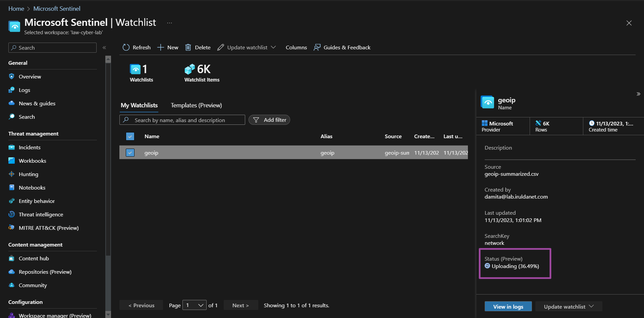The image size is (644, 318).
Task: Click the Add filter button
Action: point(269,120)
